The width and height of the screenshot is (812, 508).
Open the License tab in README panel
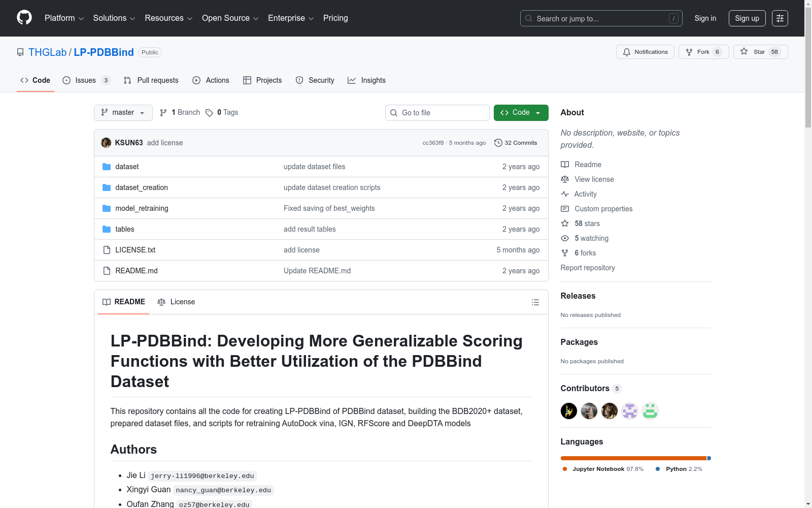[176, 302]
